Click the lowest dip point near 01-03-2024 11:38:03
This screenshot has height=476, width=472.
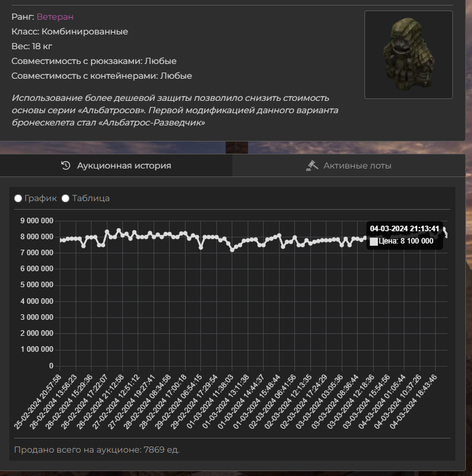[232, 250]
